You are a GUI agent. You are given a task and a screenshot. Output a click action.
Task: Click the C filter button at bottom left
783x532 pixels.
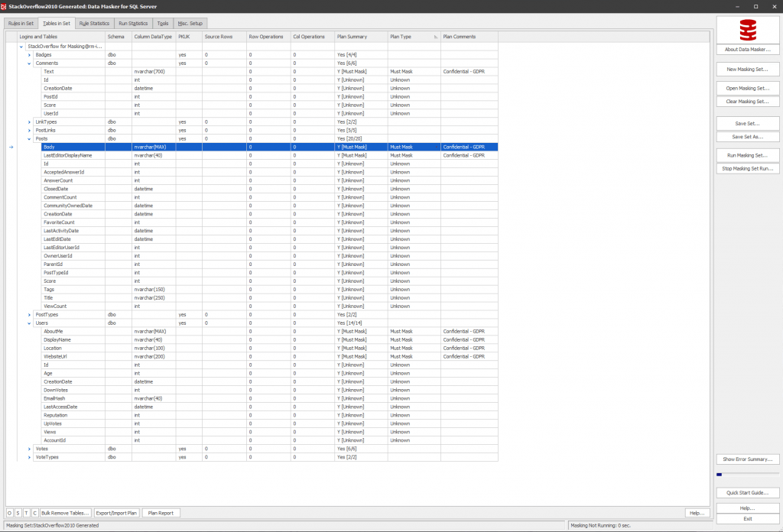[35, 513]
